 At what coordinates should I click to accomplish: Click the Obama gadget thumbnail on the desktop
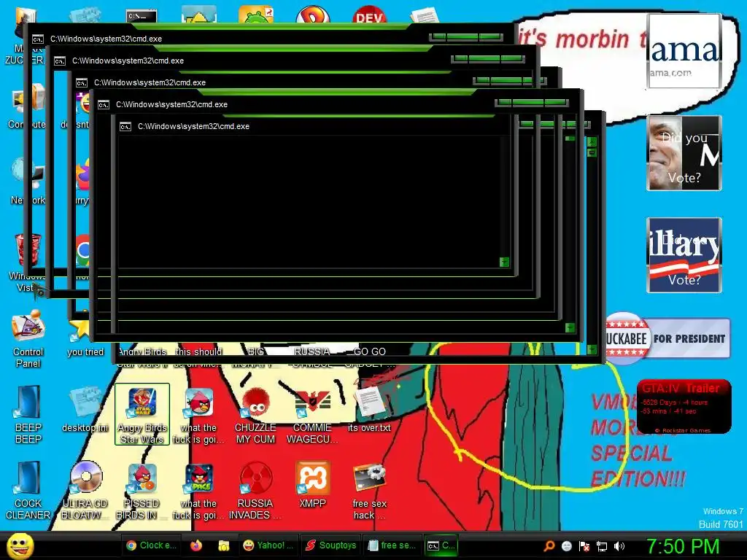[x=684, y=51]
